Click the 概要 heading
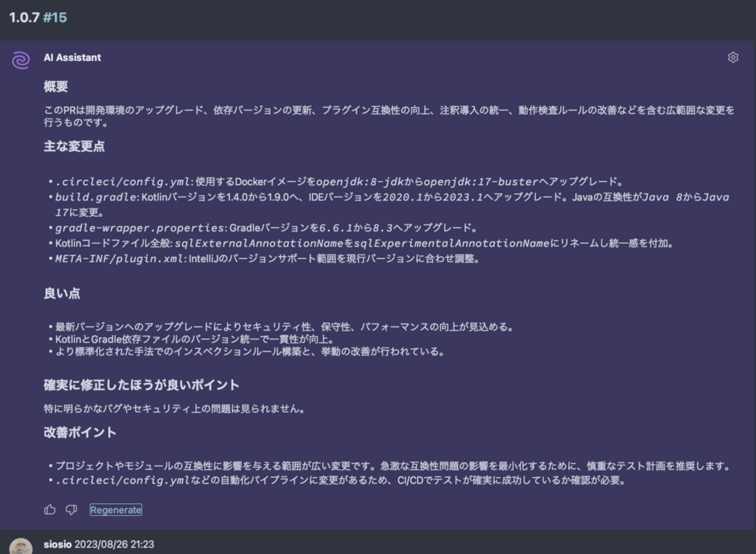Viewport: 756px width, 554px height. point(56,87)
